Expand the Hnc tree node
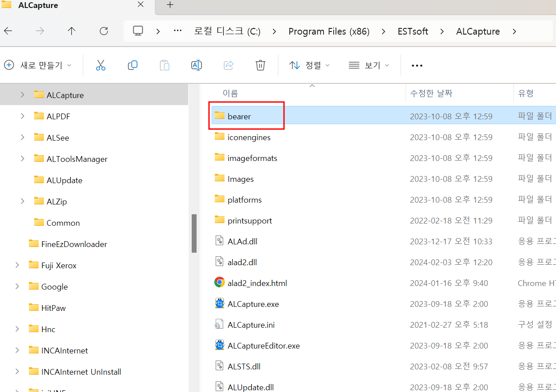Viewport: 556px width, 392px height. (x=17, y=329)
